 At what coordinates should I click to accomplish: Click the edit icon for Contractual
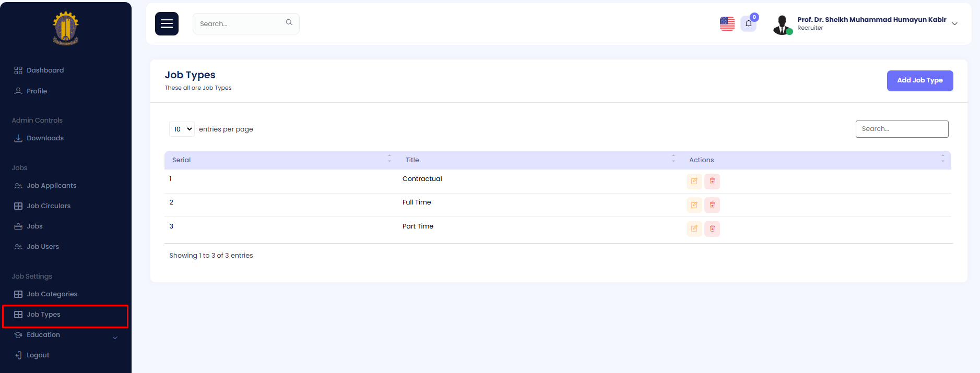tap(694, 182)
